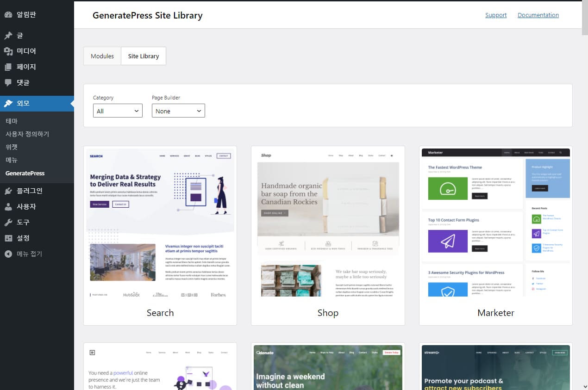The image size is (588, 390).
Task: Open the stream podcast template preview
Action: point(496,367)
